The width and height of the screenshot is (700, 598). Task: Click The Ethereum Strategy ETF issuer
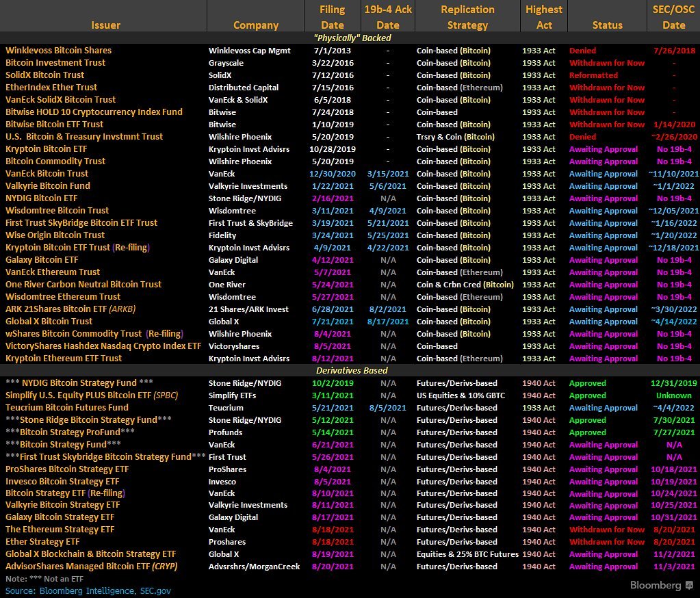[x=60, y=530]
